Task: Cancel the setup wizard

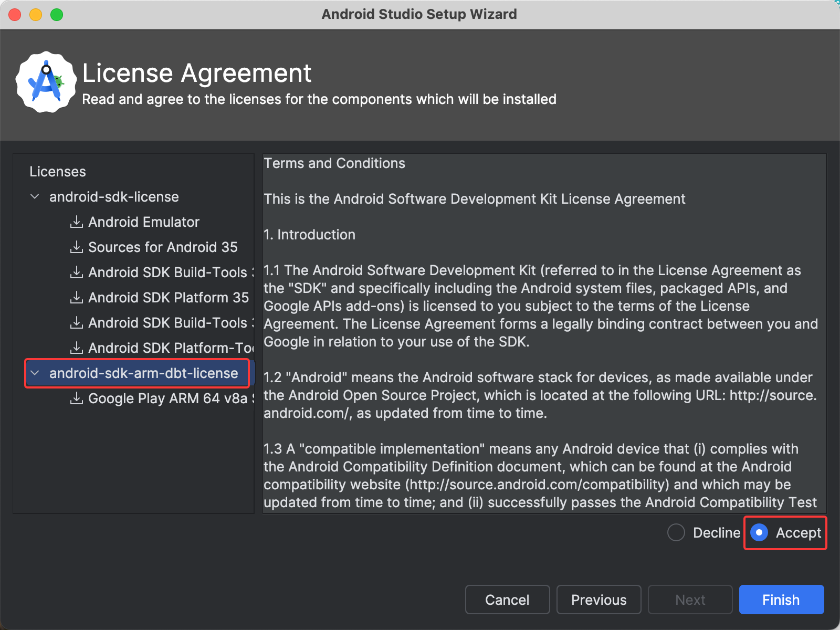Action: pos(507,600)
